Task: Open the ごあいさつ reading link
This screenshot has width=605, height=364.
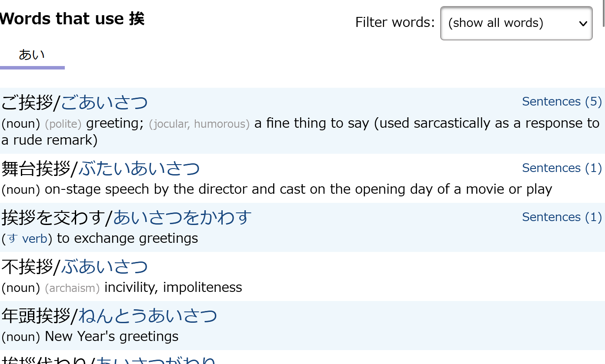Action: (x=104, y=103)
